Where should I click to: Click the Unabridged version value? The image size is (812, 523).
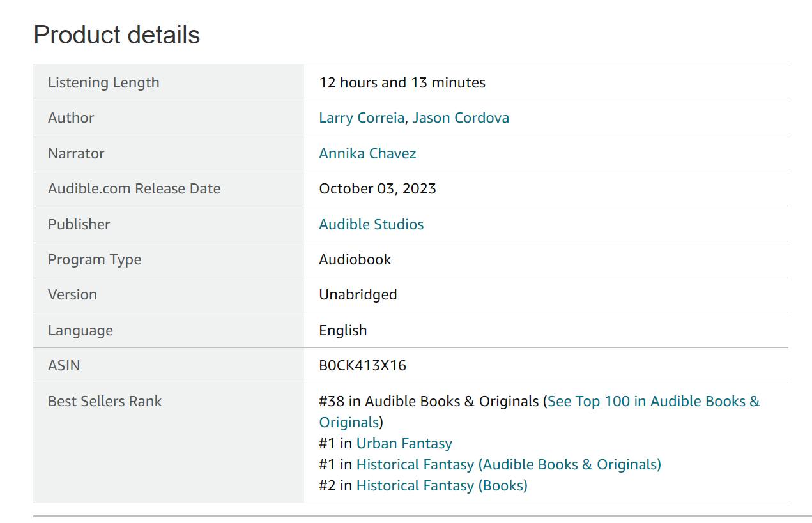[358, 295]
